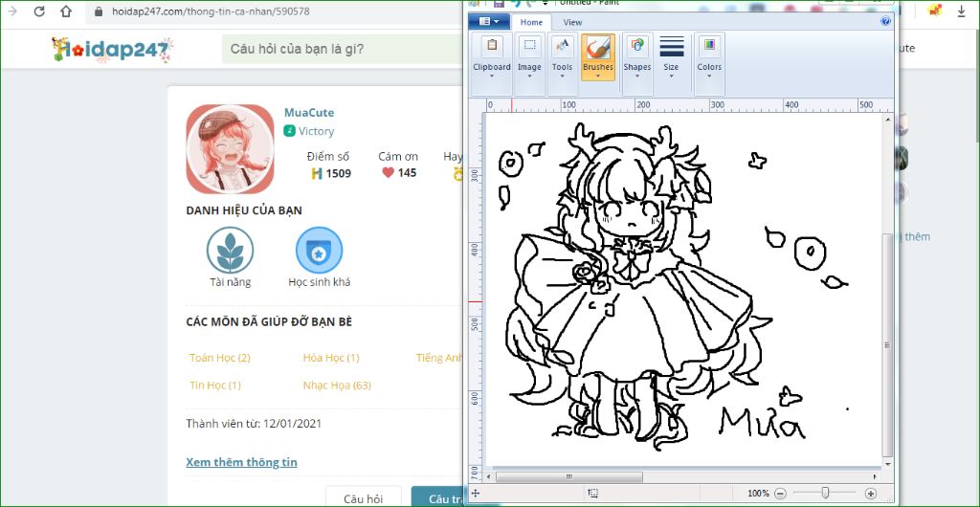The width and height of the screenshot is (980, 507).
Task: Open the Hóa Học (1) subject link
Action: pyautogui.click(x=331, y=358)
